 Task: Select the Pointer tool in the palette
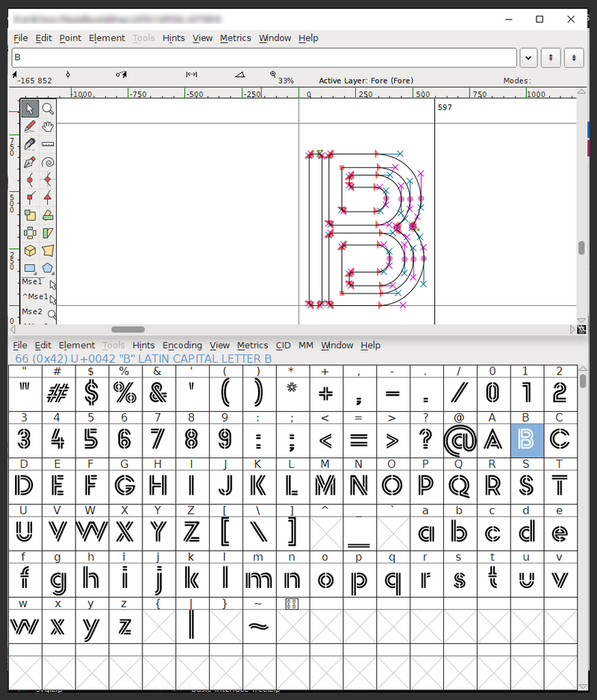point(30,109)
